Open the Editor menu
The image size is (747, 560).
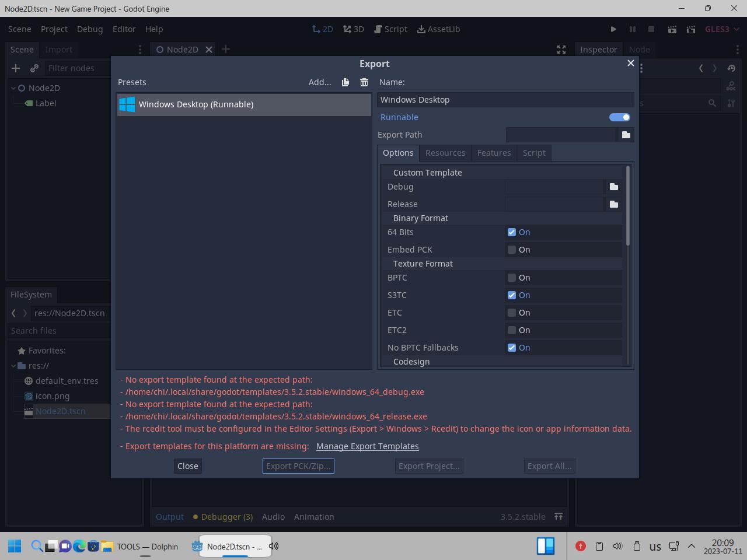click(x=124, y=29)
